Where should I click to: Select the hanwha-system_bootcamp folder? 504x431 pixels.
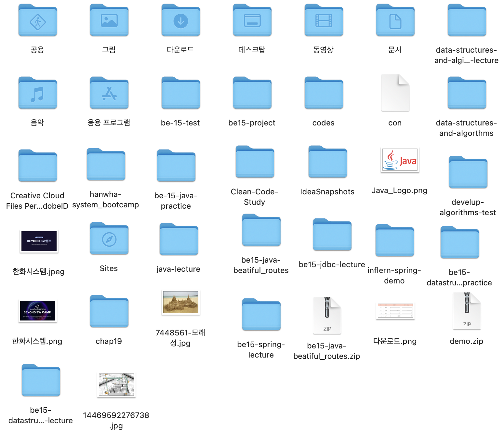pos(106,164)
